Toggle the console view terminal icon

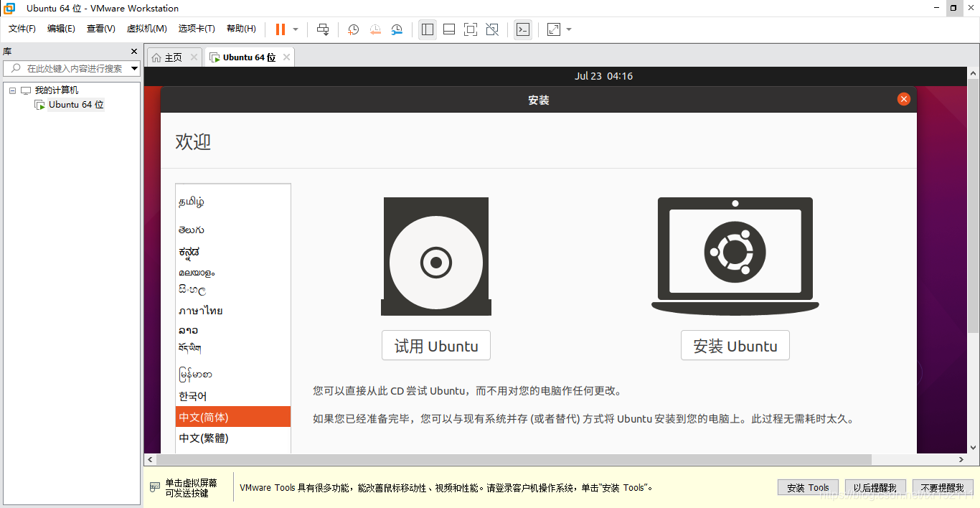(523, 29)
